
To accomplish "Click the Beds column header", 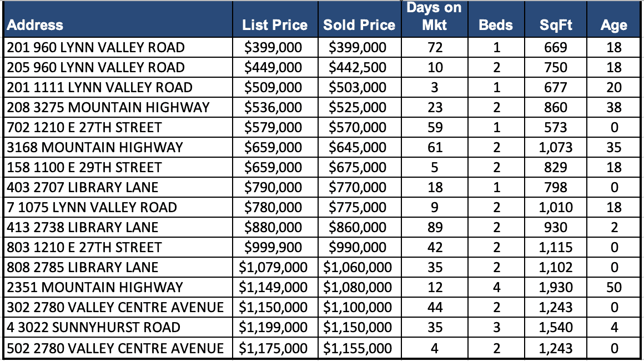I will click(496, 25).
